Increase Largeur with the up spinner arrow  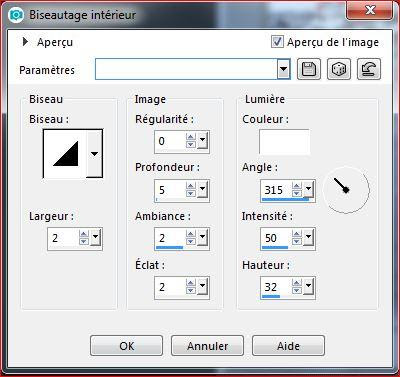click(x=84, y=234)
